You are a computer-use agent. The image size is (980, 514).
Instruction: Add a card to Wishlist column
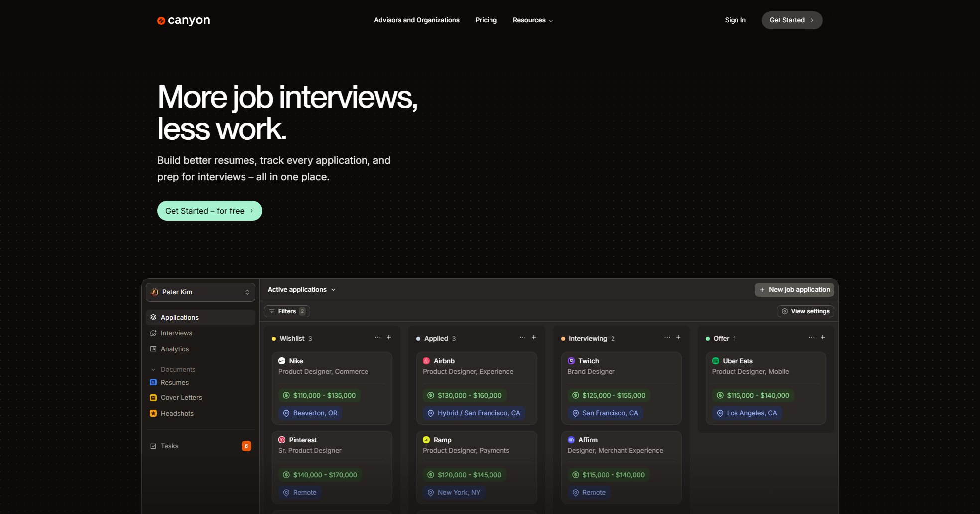[x=389, y=337]
